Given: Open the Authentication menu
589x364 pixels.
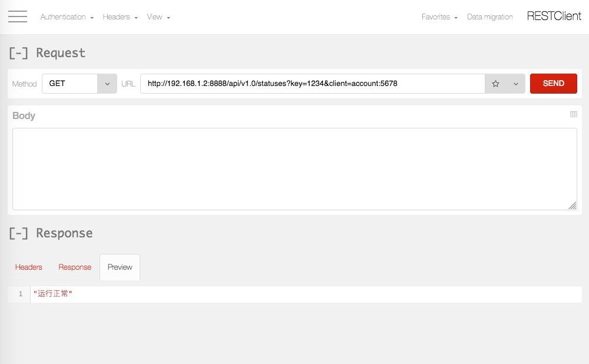Looking at the screenshot, I should pos(67,17).
